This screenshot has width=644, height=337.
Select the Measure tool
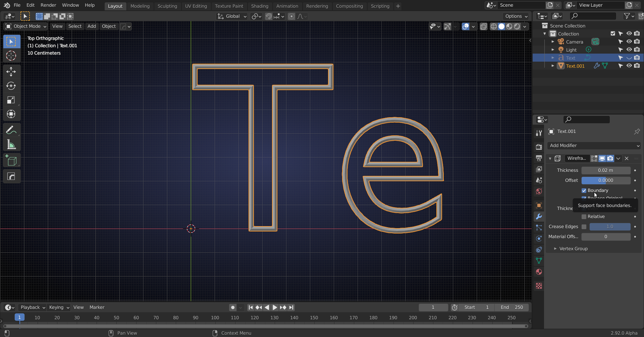point(11,145)
